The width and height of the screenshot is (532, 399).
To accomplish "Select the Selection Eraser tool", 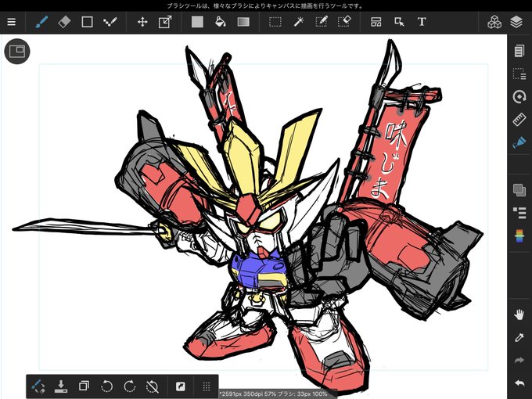I will pos(344,22).
